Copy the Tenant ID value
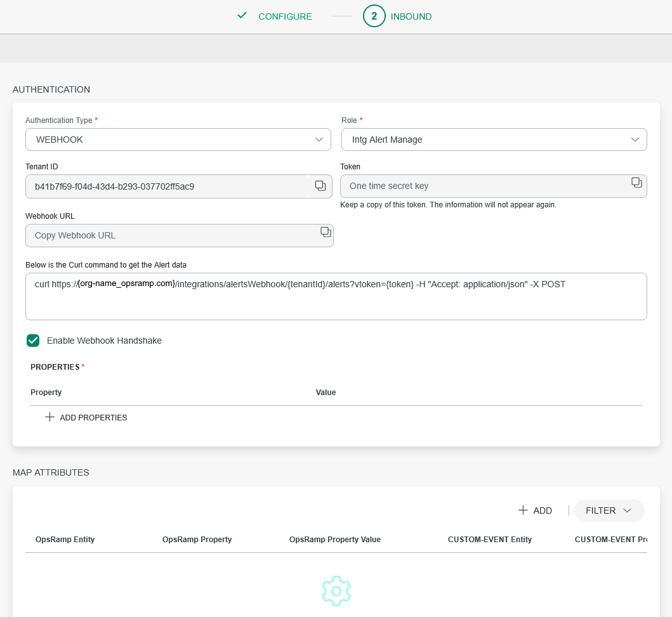Image resolution: width=672 pixels, height=617 pixels. point(320,185)
